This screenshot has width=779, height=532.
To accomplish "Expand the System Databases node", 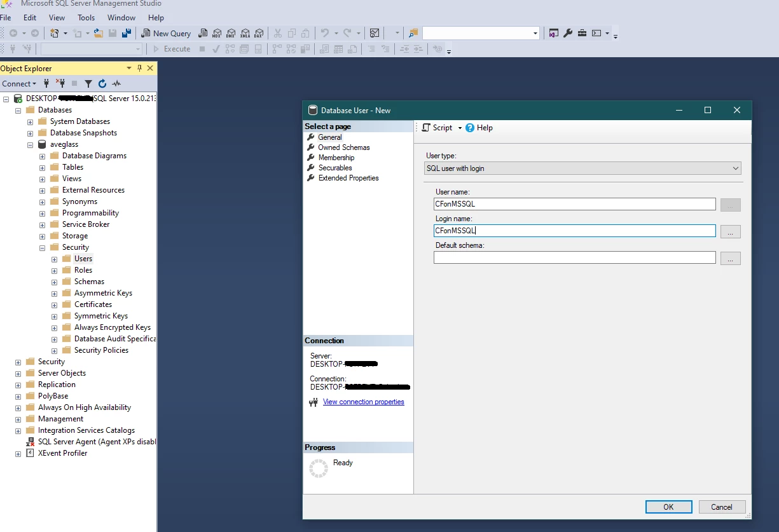I will (x=30, y=121).
